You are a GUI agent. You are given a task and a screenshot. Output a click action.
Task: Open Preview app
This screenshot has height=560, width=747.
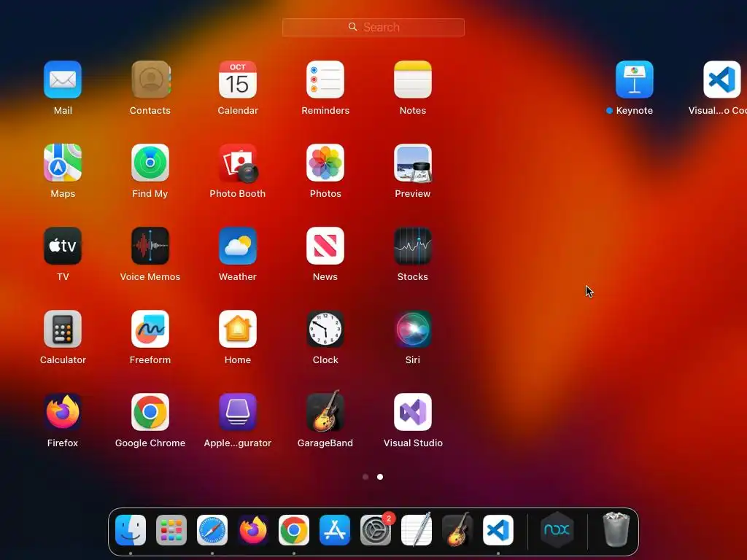(x=413, y=163)
